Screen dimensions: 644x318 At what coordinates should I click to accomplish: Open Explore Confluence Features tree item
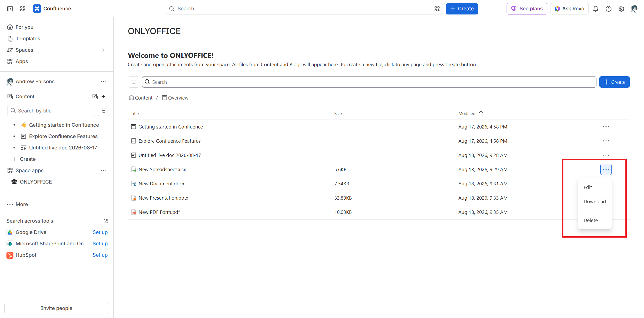[x=63, y=136]
